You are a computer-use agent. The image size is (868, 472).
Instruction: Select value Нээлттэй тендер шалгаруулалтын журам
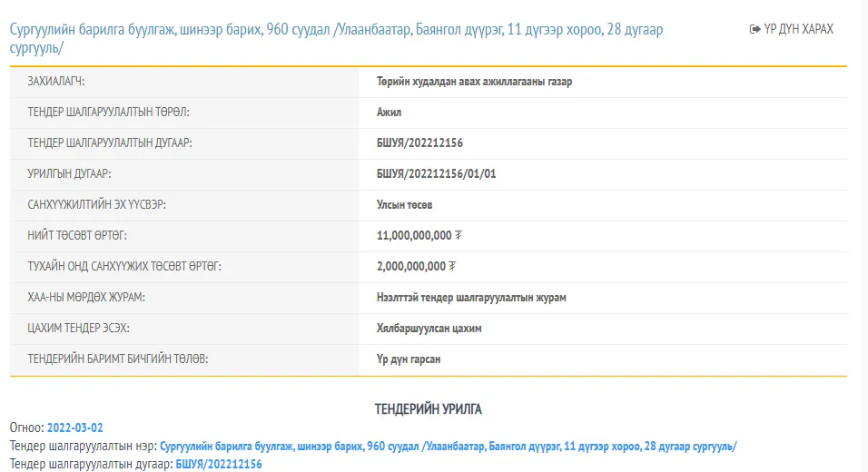[x=471, y=298]
